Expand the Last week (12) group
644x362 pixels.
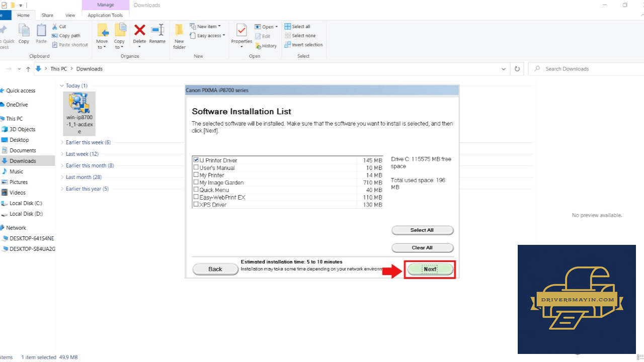pyautogui.click(x=62, y=154)
